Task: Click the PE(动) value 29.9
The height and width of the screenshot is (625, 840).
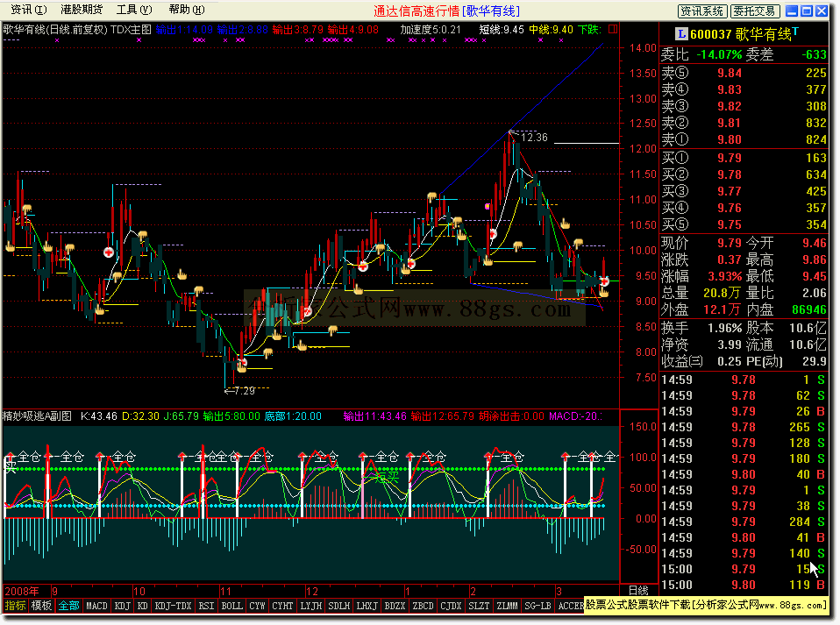Action: click(x=815, y=361)
